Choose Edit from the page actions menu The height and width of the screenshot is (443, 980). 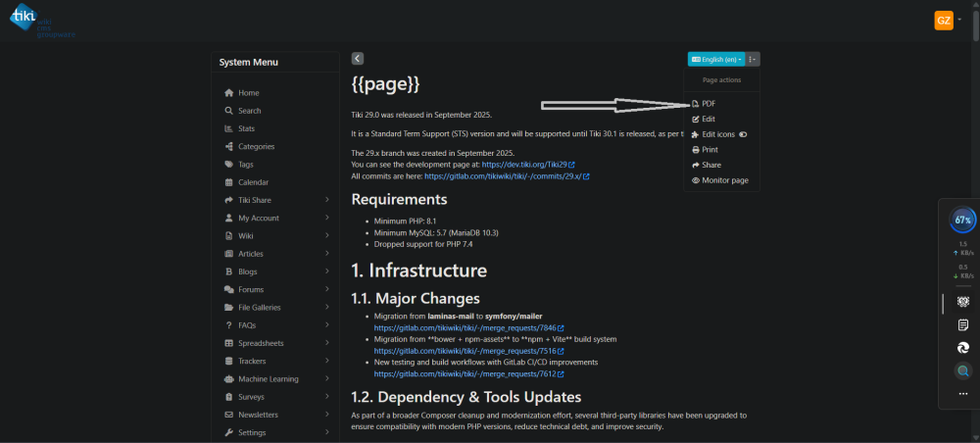click(x=704, y=119)
